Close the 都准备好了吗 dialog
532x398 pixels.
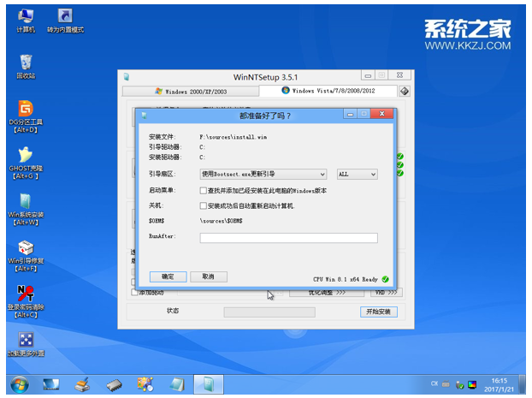click(x=381, y=114)
